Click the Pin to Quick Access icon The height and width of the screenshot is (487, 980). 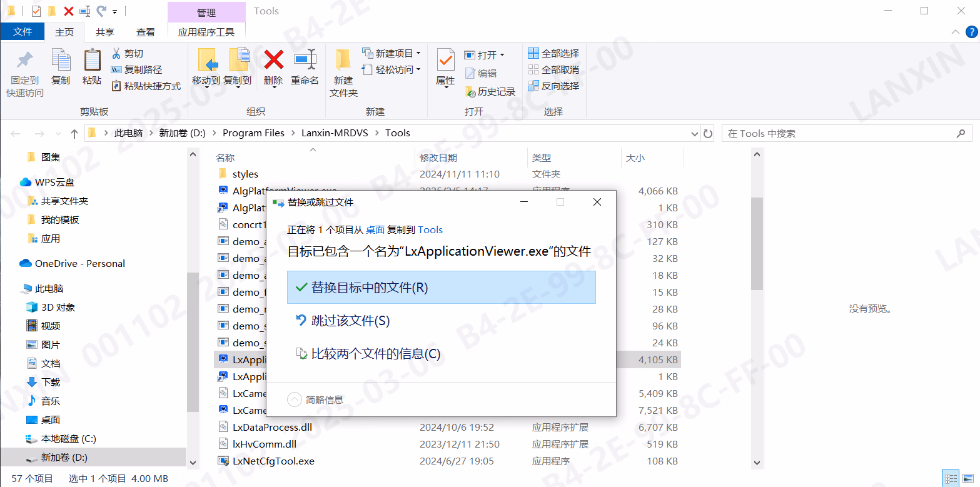(x=25, y=61)
